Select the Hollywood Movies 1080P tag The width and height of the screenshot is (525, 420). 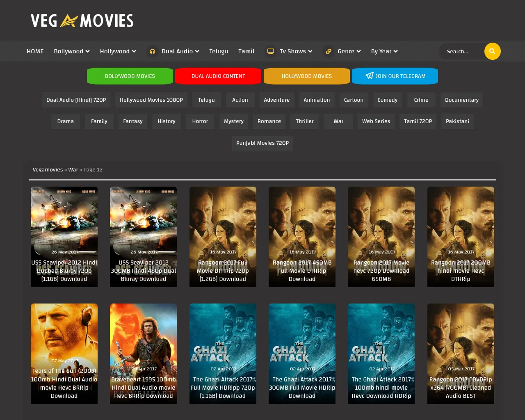(x=151, y=100)
